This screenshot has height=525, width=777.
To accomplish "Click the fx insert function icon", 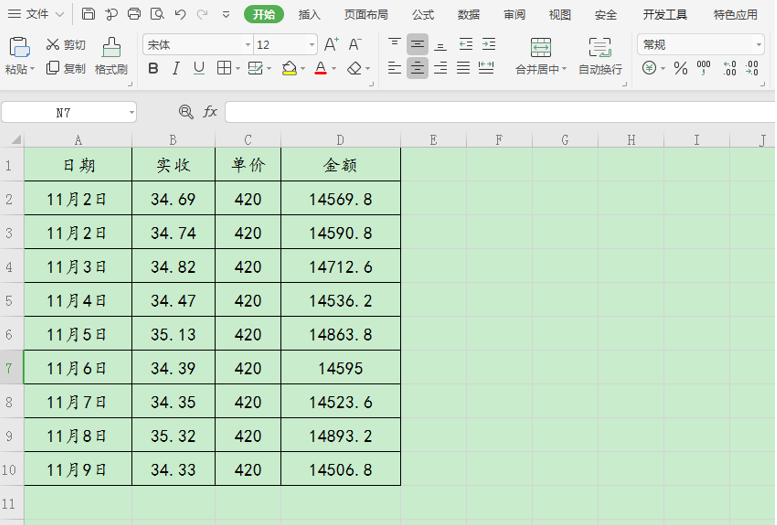I will [210, 112].
